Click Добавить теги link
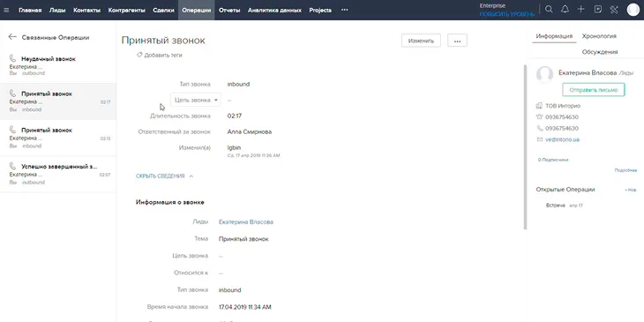 163,55
